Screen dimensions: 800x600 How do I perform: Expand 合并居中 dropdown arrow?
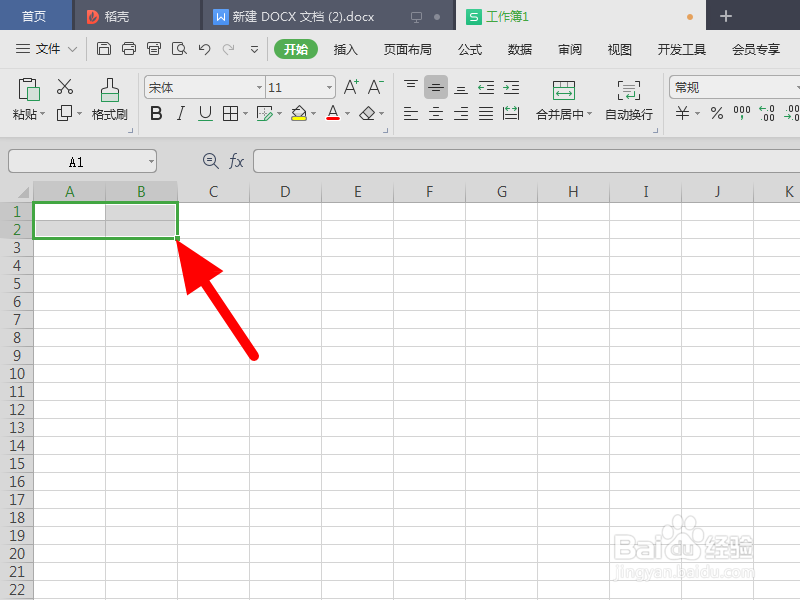coord(589,114)
